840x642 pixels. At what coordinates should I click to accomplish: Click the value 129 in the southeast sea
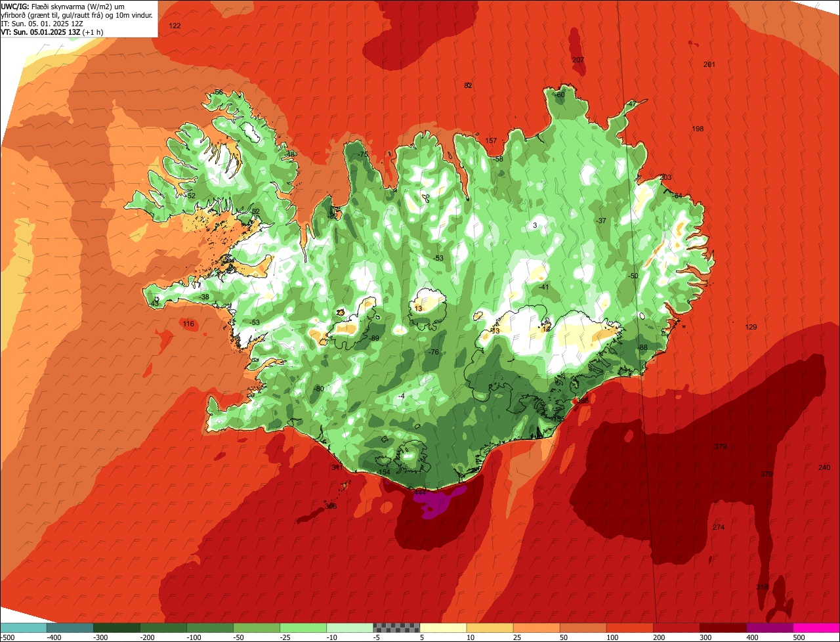click(751, 327)
